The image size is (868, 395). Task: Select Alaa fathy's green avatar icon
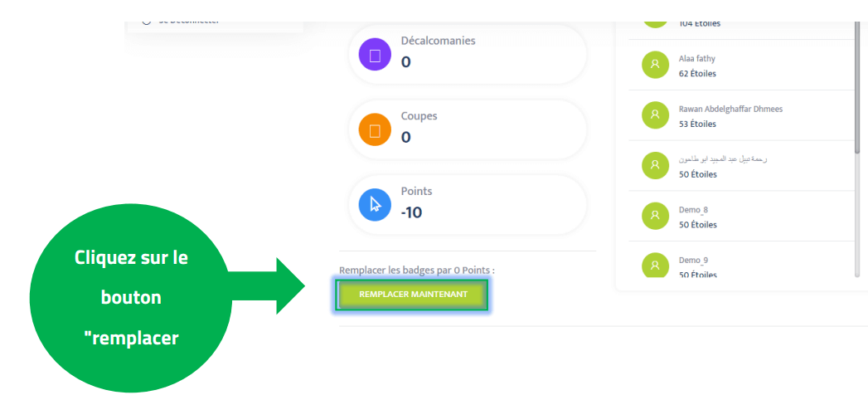[x=655, y=65]
